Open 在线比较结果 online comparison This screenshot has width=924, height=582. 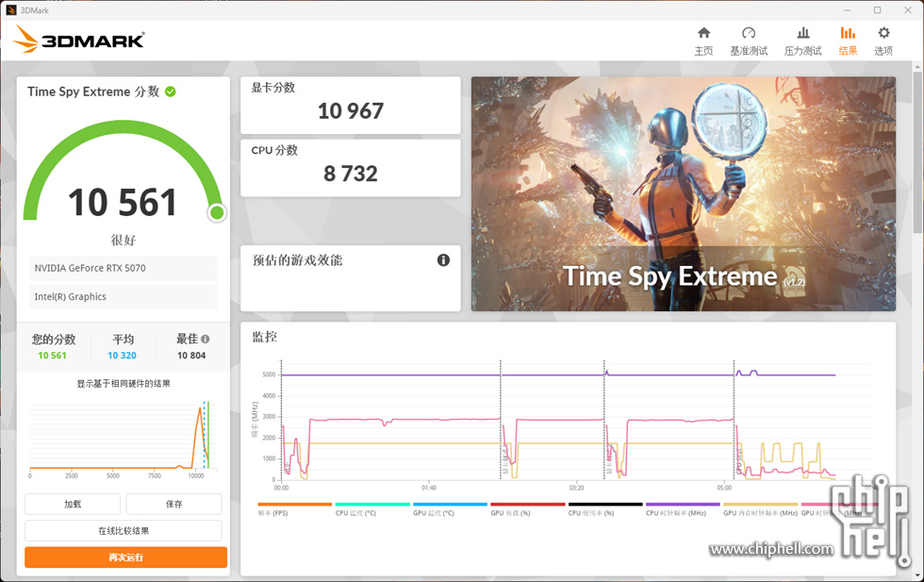click(x=124, y=531)
